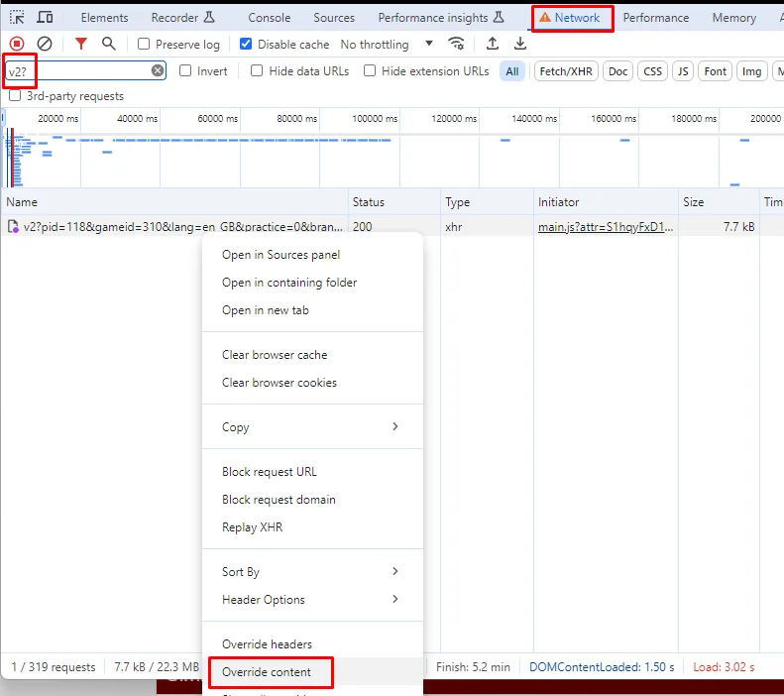Expand the Sort By submenu
The height and width of the screenshot is (696, 784).
pyautogui.click(x=312, y=571)
